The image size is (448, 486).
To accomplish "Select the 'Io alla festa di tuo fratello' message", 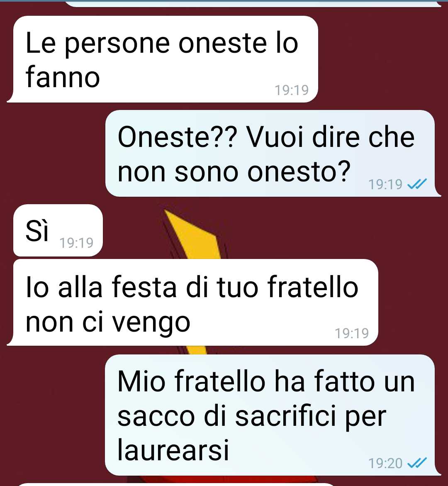I will [193, 302].
